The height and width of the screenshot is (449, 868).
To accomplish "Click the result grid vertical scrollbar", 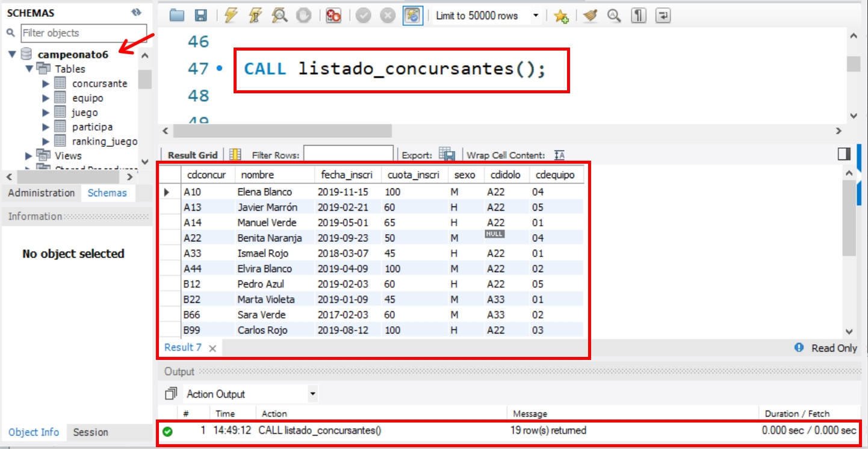I will 849,218.
